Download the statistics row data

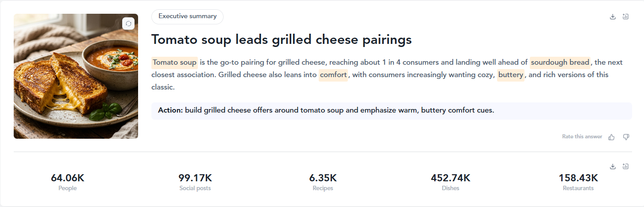(613, 166)
